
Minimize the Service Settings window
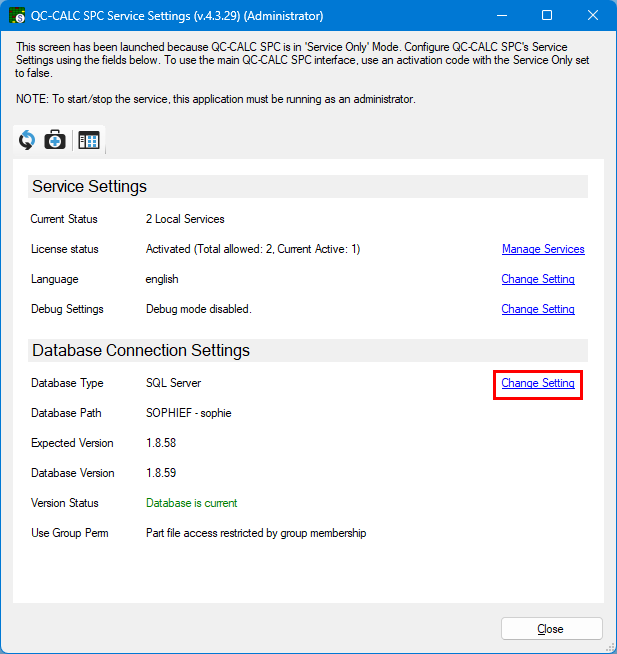coord(502,15)
